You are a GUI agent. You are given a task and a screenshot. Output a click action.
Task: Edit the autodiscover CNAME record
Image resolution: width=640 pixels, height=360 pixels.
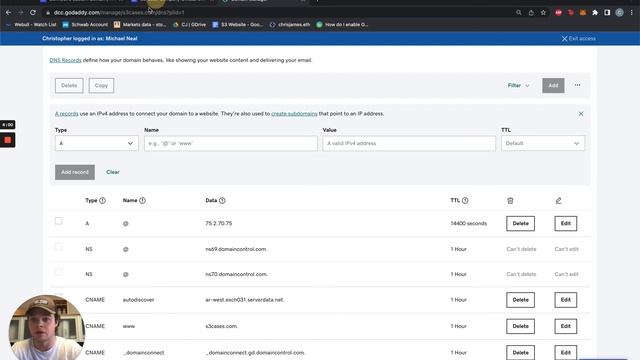click(565, 300)
